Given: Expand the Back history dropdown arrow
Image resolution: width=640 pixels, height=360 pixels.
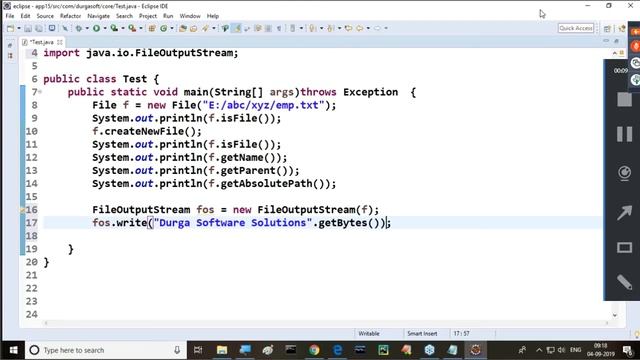Looking at the screenshot, I should point(368,28).
